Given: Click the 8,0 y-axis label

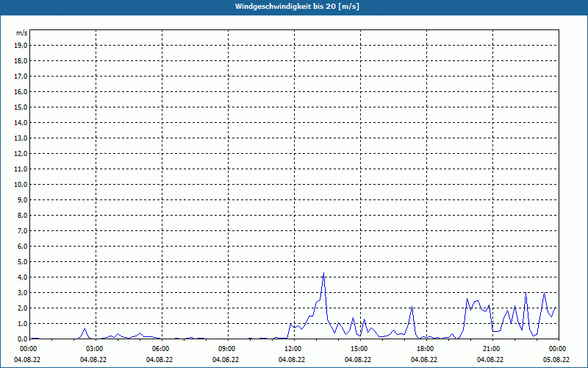Looking at the screenshot, I should tap(22, 215).
